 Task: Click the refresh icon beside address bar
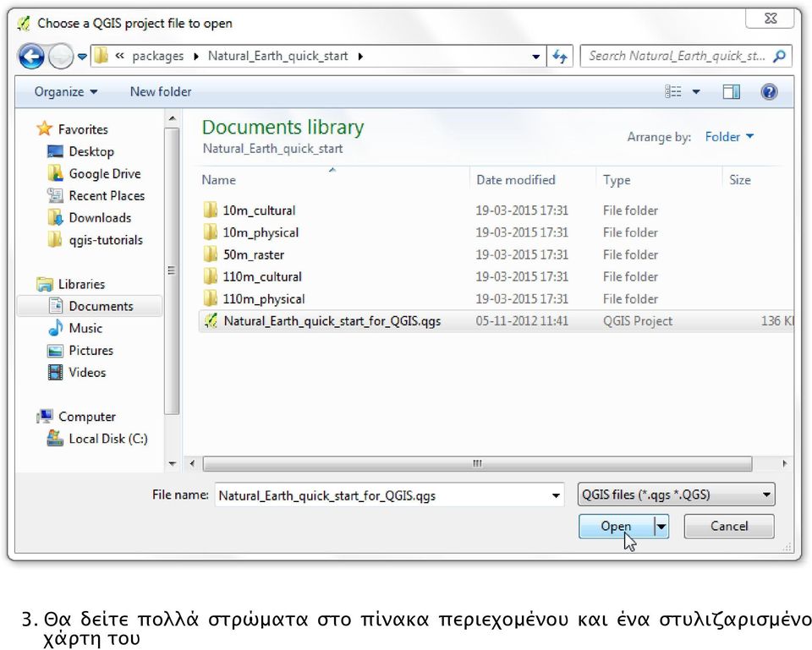click(560, 56)
